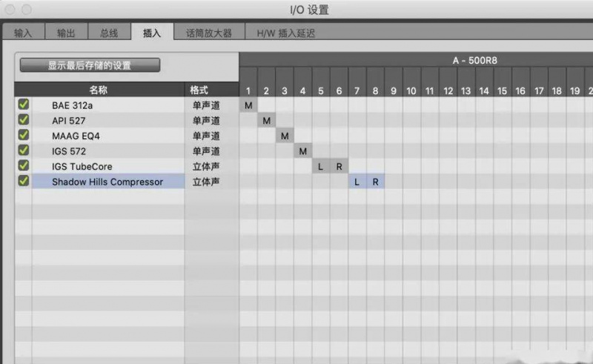This screenshot has height=364, width=593.
Task: Open the 总线 tab
Action: tap(109, 33)
